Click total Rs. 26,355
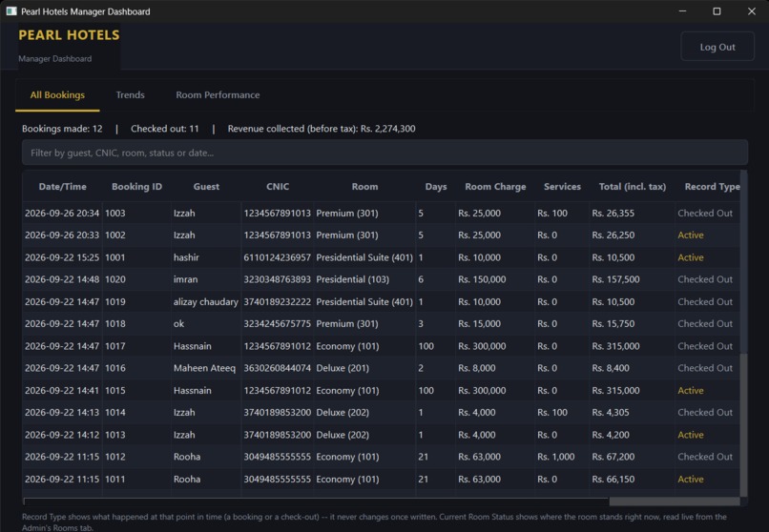This screenshot has height=532, width=769. pyautogui.click(x=613, y=214)
